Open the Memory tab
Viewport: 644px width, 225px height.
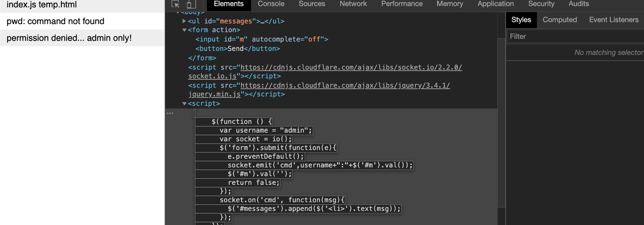point(450,4)
